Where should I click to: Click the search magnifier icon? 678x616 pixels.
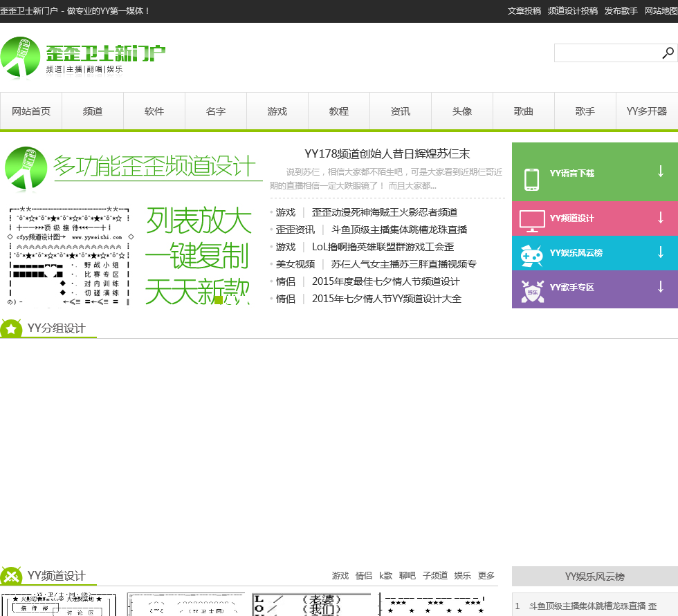[668, 53]
